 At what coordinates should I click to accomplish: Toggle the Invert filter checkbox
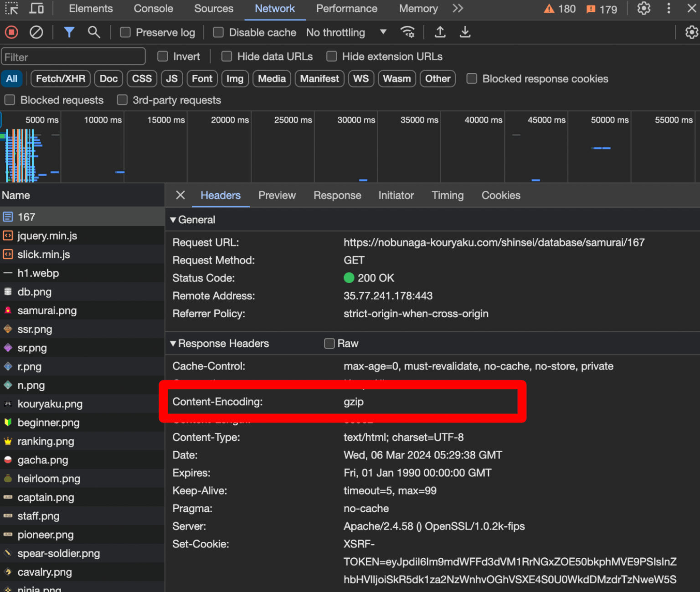coord(163,56)
